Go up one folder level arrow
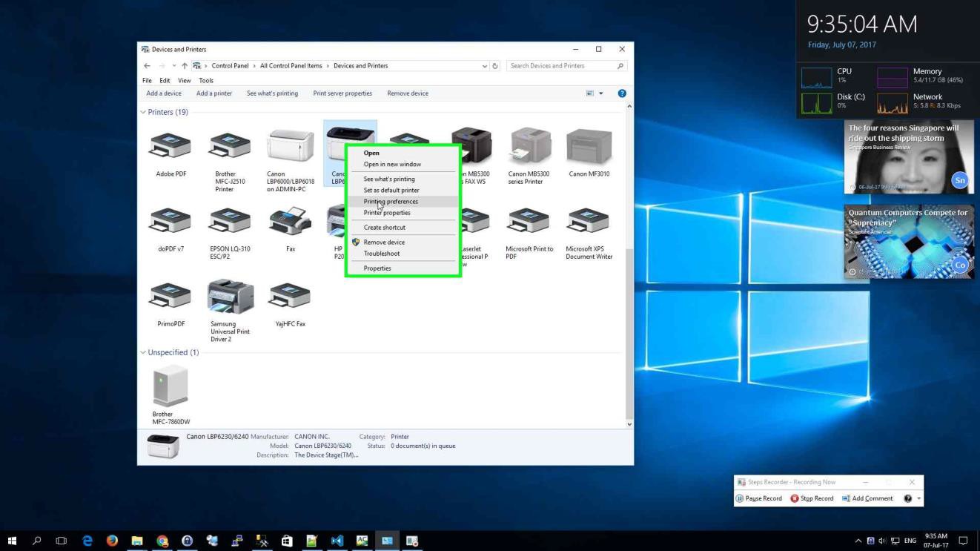980x551 pixels. tap(185, 66)
